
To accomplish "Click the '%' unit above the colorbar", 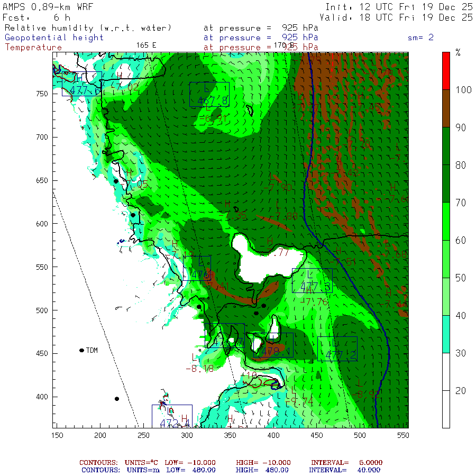I will [458, 52].
